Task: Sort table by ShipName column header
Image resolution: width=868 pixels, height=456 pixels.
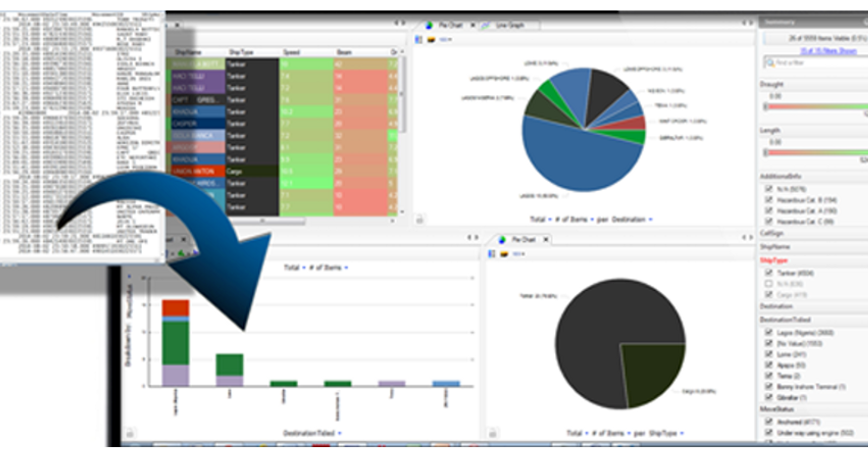Action: point(188,52)
